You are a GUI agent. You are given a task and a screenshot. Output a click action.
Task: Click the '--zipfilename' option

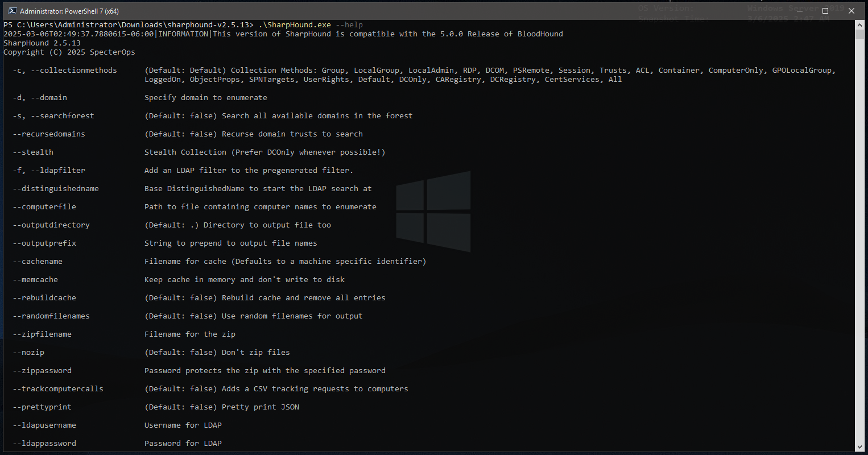(x=42, y=334)
